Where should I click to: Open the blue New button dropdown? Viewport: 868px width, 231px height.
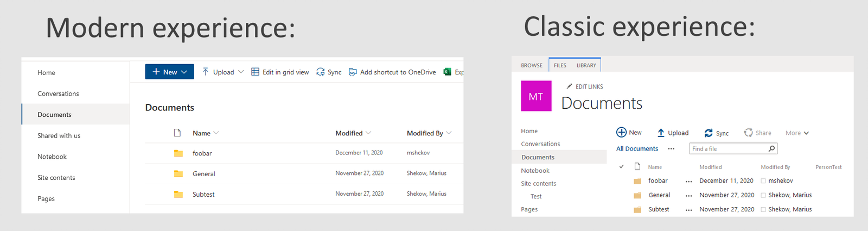(x=169, y=72)
